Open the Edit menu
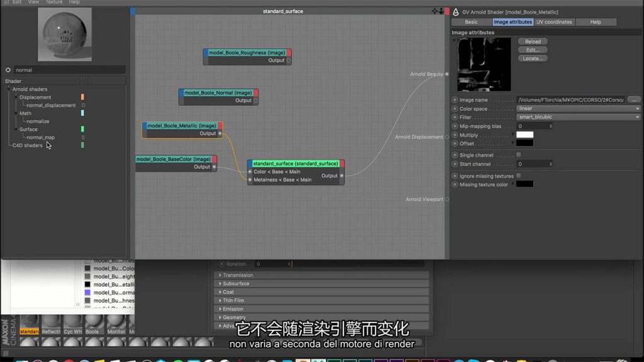The width and height of the screenshot is (644, 362). (17, 2)
